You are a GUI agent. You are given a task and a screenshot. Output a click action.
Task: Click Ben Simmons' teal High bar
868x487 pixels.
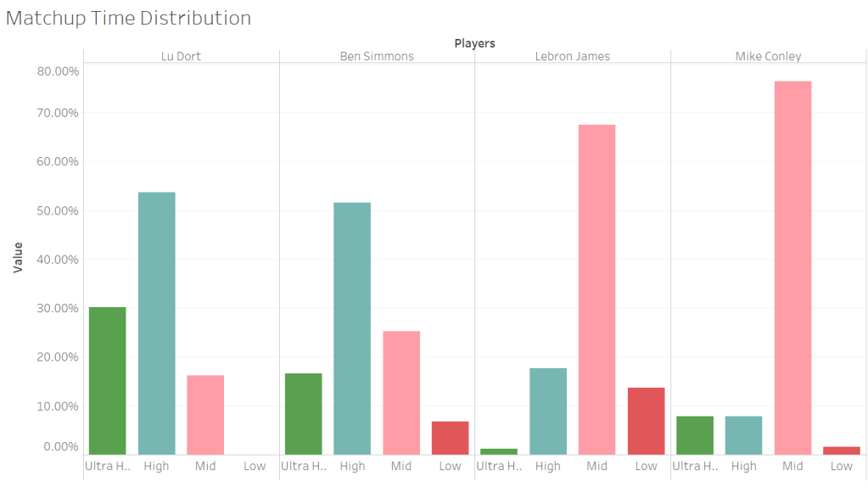coord(352,327)
